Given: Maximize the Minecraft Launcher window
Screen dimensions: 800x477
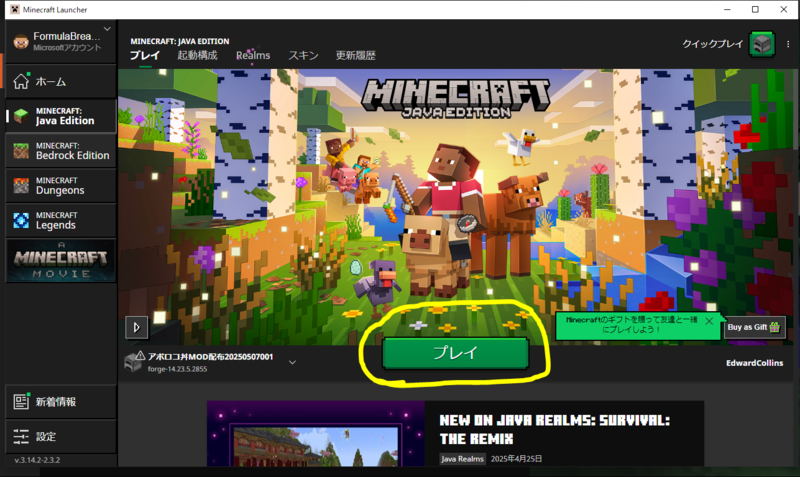Looking at the screenshot, I should [x=756, y=9].
